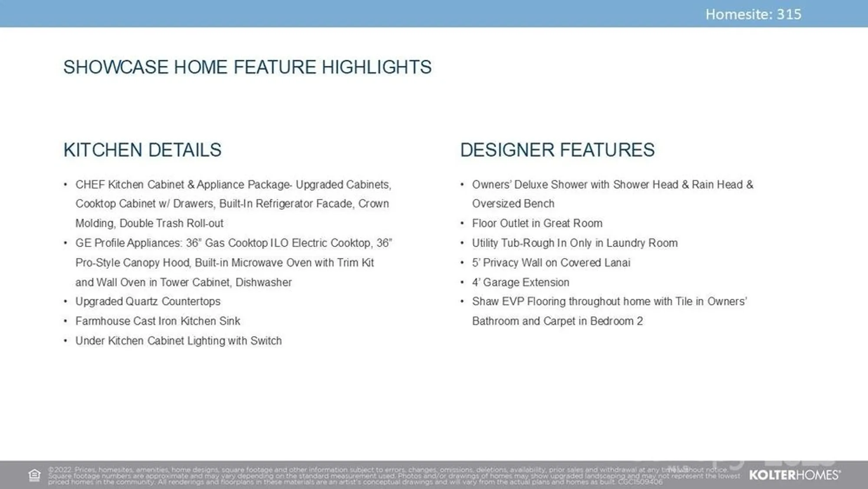The image size is (868, 489).
Task: Click the Showcase Home Feature Highlights title
Action: point(247,67)
